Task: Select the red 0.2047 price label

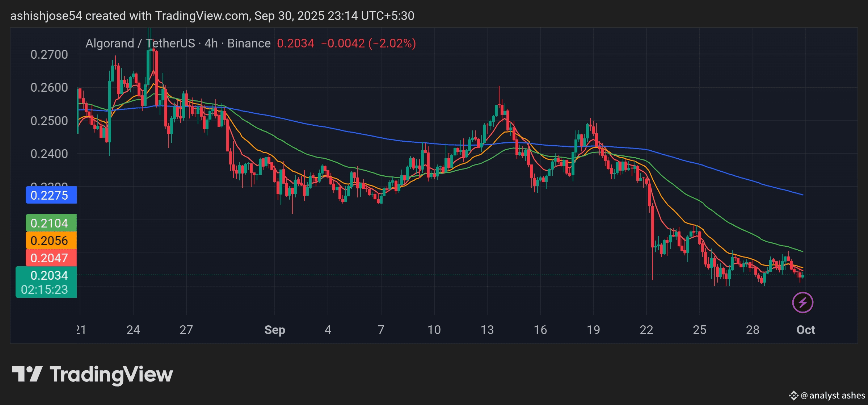Action: pyautogui.click(x=51, y=258)
